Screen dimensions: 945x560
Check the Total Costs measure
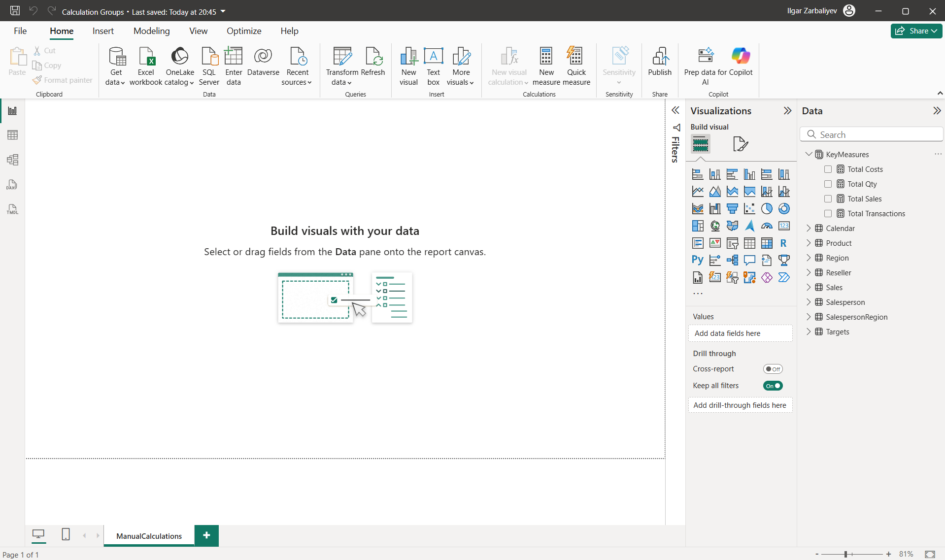pyautogui.click(x=828, y=169)
